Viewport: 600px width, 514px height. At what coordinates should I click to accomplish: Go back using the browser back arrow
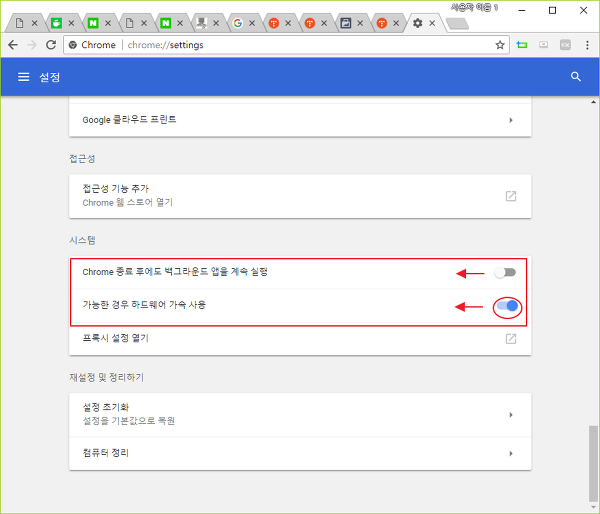pyautogui.click(x=13, y=45)
